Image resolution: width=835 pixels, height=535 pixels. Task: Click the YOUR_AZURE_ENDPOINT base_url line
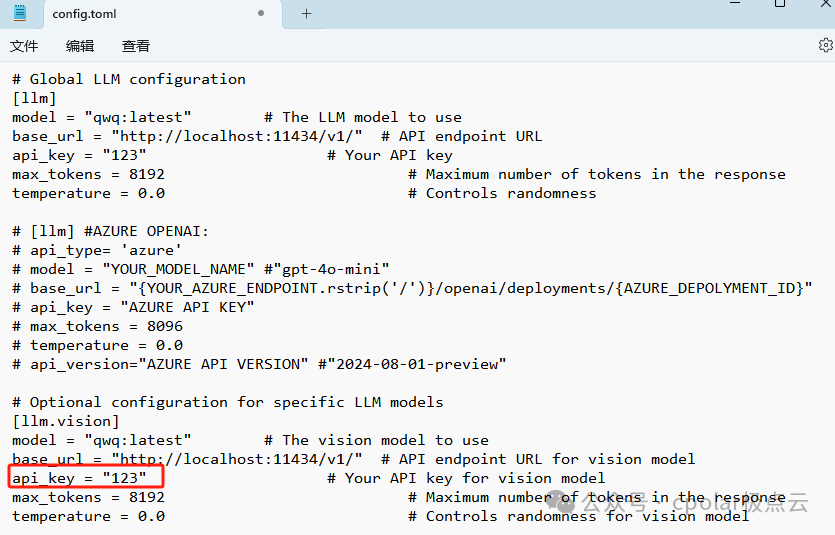click(x=412, y=289)
